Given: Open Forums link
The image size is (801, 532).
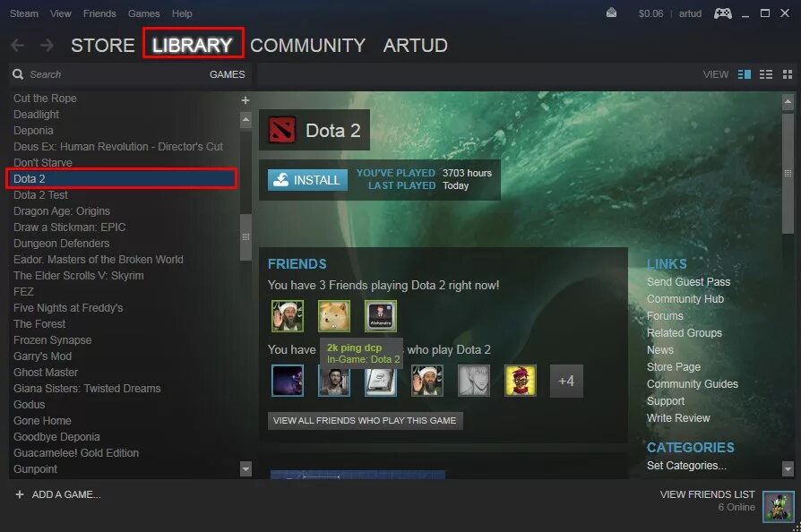Looking at the screenshot, I should [x=665, y=316].
